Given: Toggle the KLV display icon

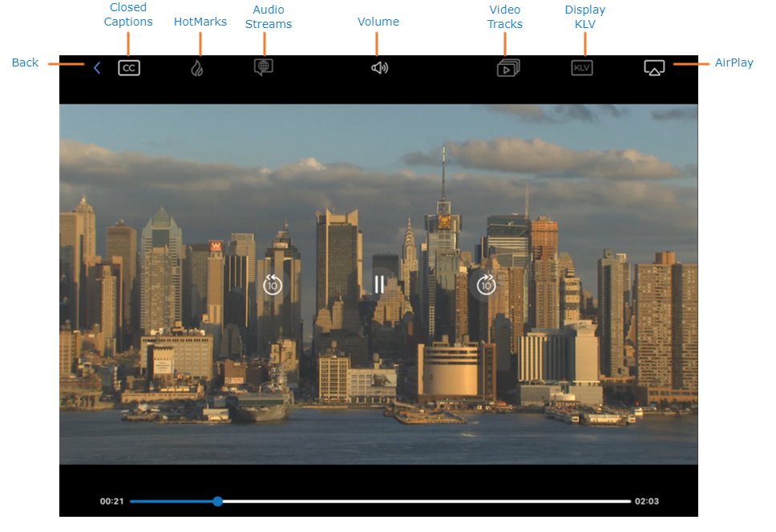Looking at the screenshot, I should (582, 68).
